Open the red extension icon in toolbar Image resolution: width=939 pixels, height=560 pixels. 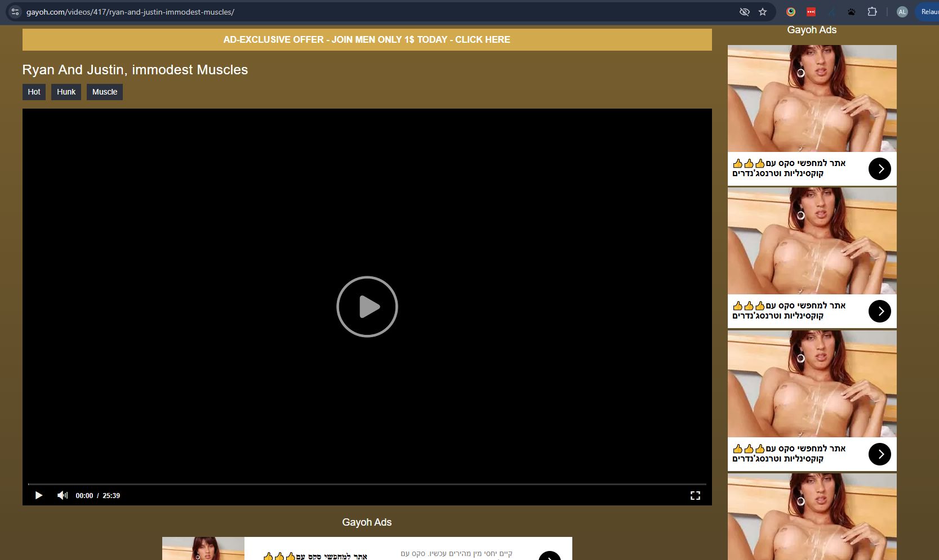tap(811, 12)
